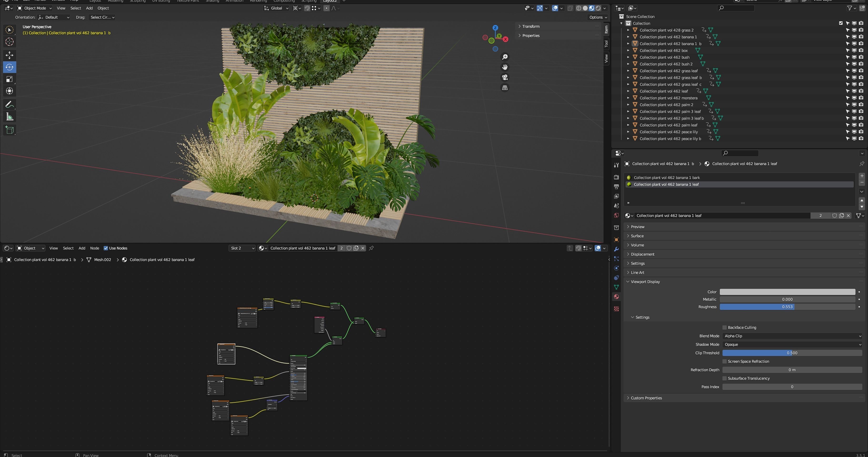The width and height of the screenshot is (868, 457).
Task: Open the Material properties tab icon
Action: pos(616,297)
